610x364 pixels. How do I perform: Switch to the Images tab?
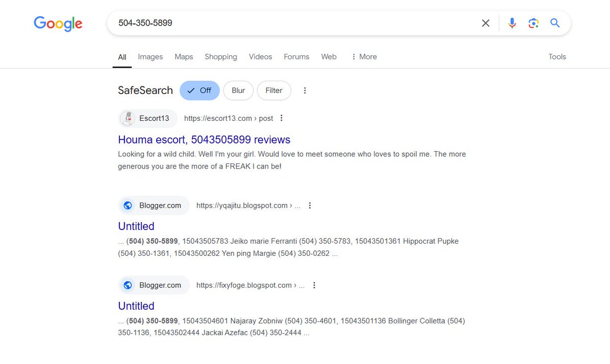[150, 57]
